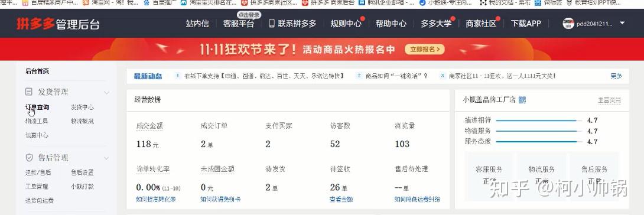
Task: Open the news item 商品如何"一键激活"?
Action: [397, 76]
